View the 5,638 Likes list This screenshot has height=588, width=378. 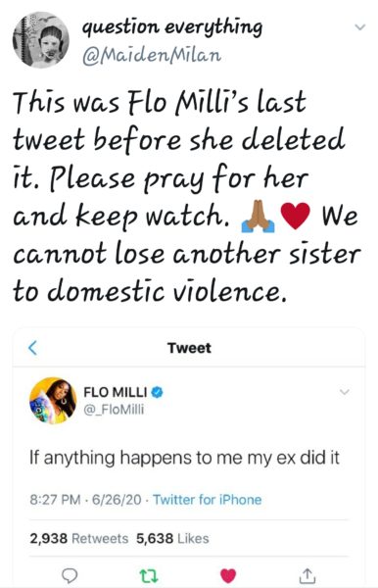[x=172, y=538]
